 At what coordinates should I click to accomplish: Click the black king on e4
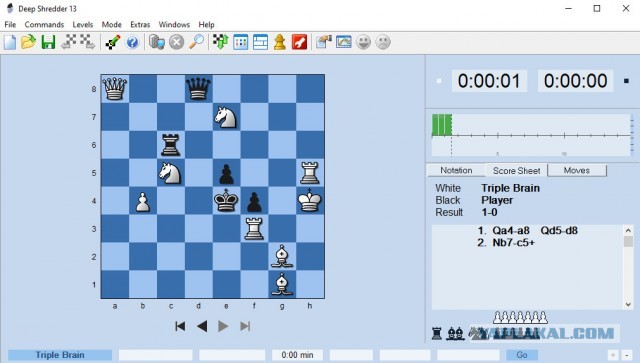(x=226, y=200)
